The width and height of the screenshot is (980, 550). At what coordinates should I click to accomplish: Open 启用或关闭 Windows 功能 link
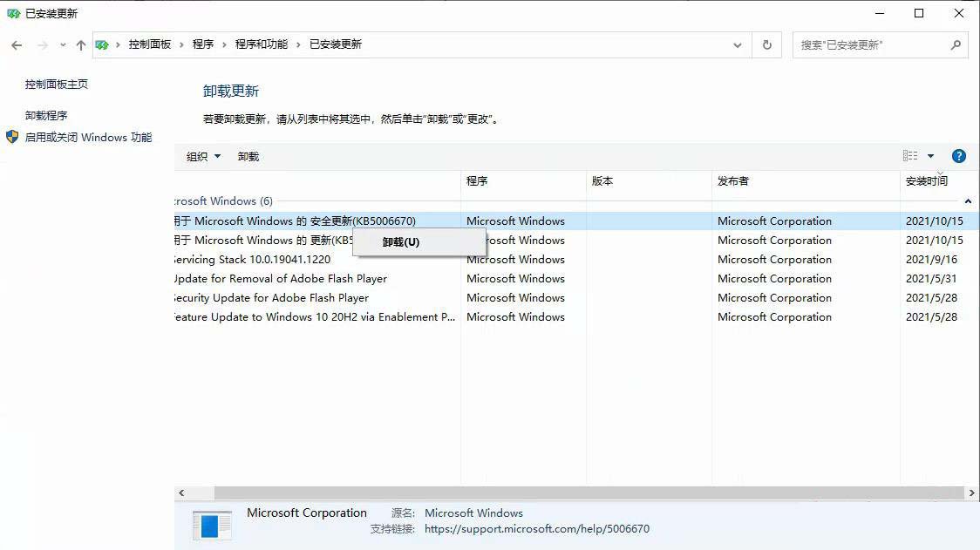click(x=88, y=138)
